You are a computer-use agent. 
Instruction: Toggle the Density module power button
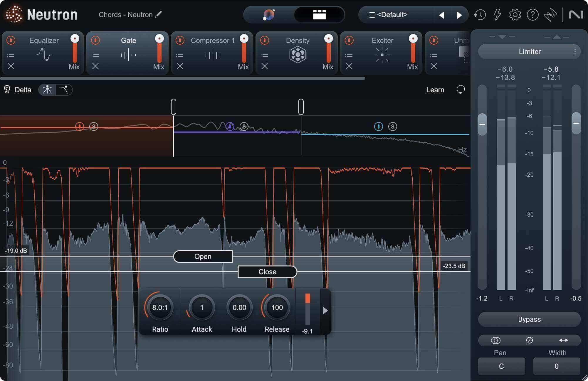pyautogui.click(x=265, y=40)
